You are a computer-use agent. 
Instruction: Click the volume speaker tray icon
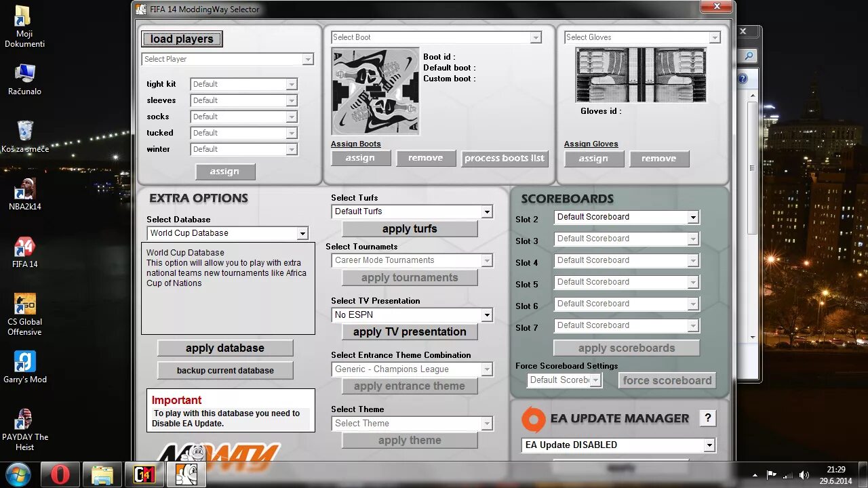tap(804, 474)
